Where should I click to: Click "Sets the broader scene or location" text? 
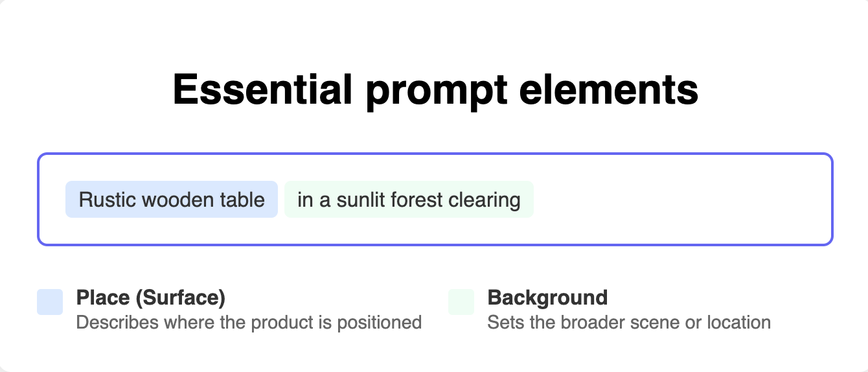click(629, 322)
